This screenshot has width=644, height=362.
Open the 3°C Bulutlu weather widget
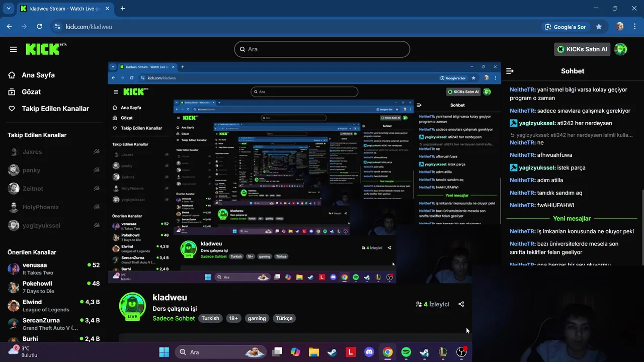click(x=23, y=351)
